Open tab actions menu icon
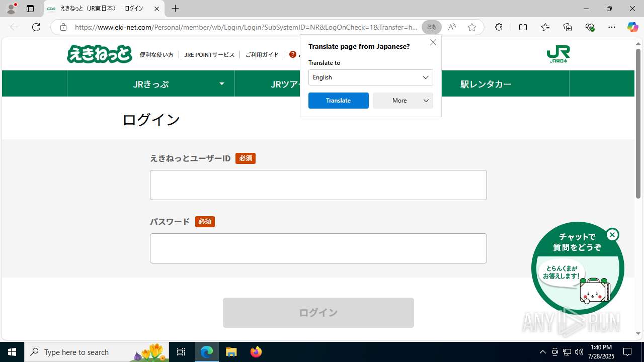644x362 pixels. point(30,9)
